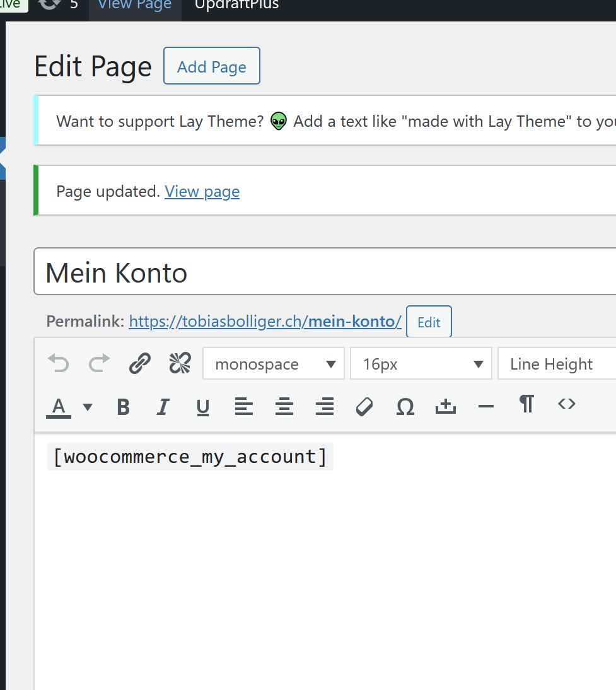
Task: Open the Omega special character picker
Action: [405, 407]
